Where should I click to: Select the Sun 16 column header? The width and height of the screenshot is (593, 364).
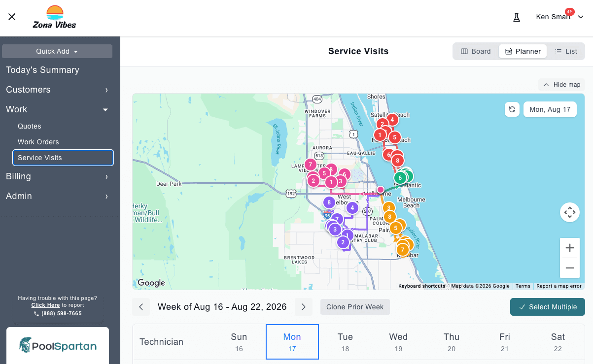(x=239, y=342)
